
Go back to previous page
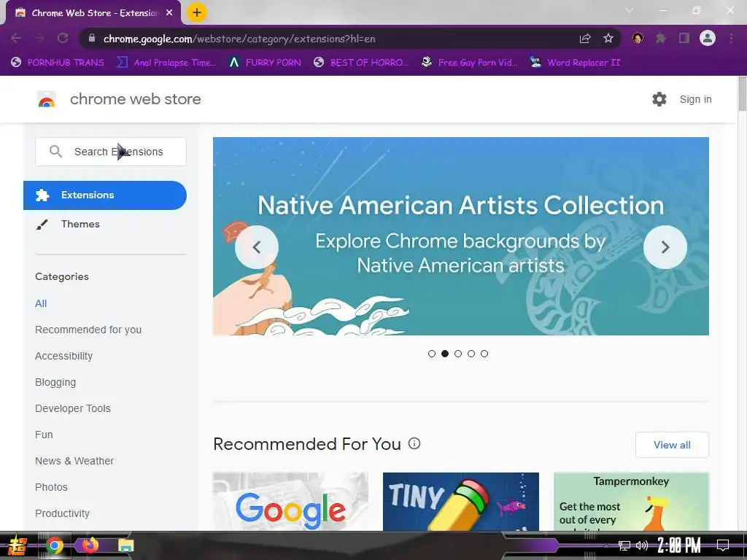click(16, 38)
